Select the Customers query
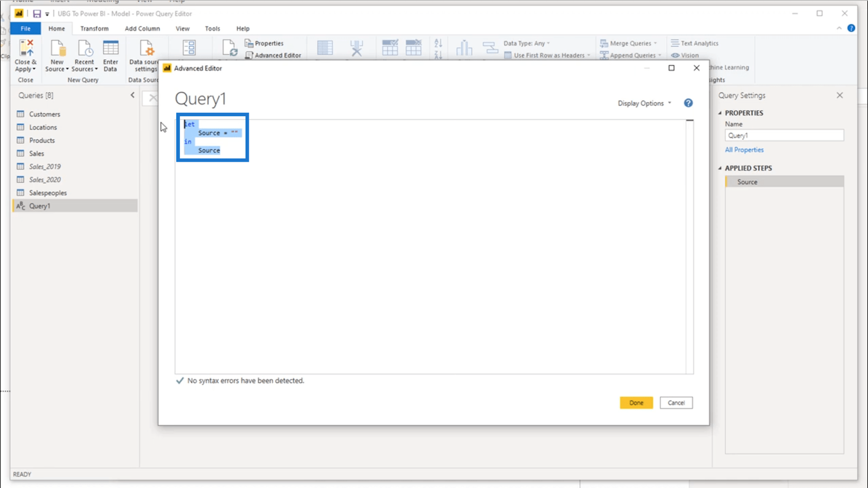 click(x=75, y=114)
